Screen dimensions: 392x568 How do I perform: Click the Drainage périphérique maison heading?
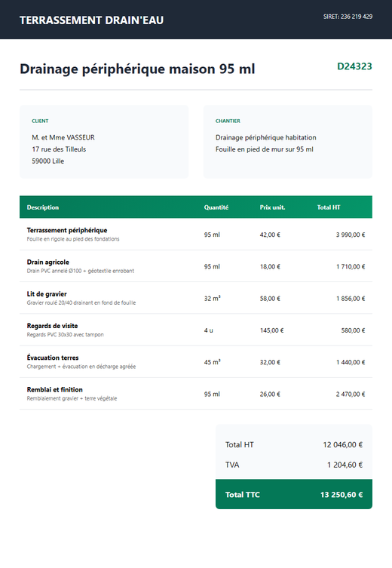click(x=137, y=69)
